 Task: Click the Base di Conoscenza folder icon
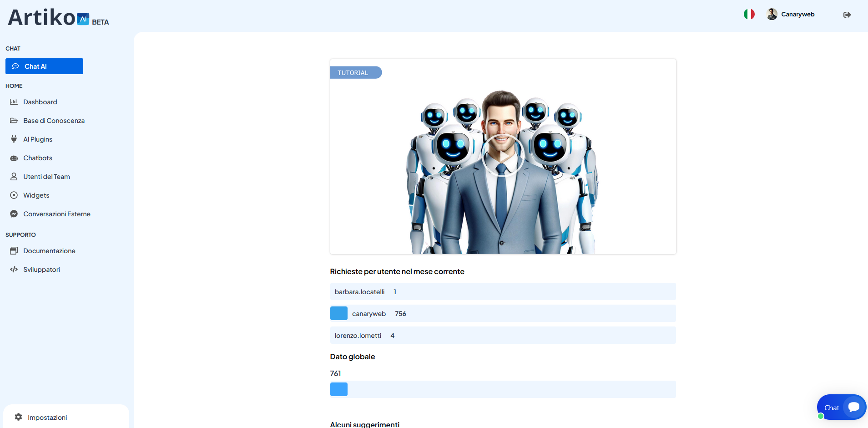click(14, 121)
